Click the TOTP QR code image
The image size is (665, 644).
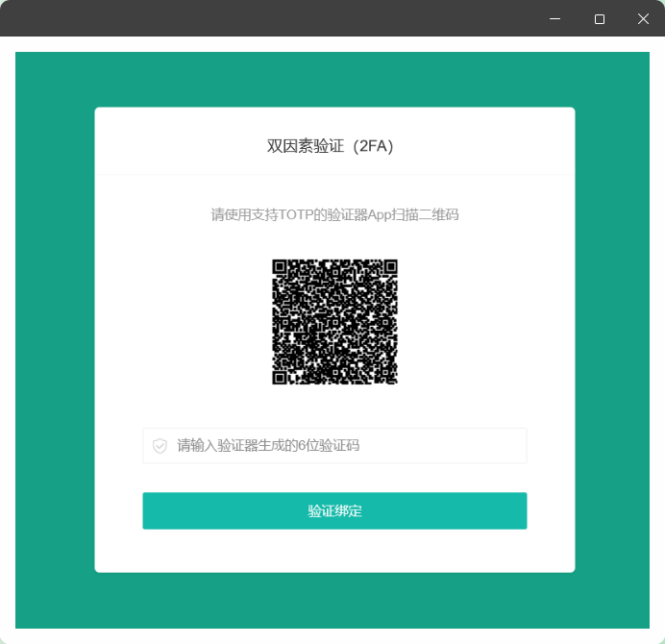[x=334, y=322]
